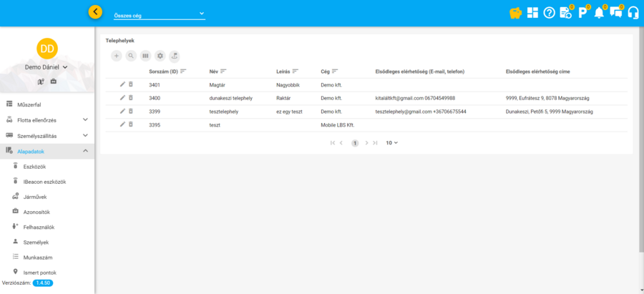This screenshot has width=644, height=294.
Task: Open table settings gear icon
Action: point(160,55)
